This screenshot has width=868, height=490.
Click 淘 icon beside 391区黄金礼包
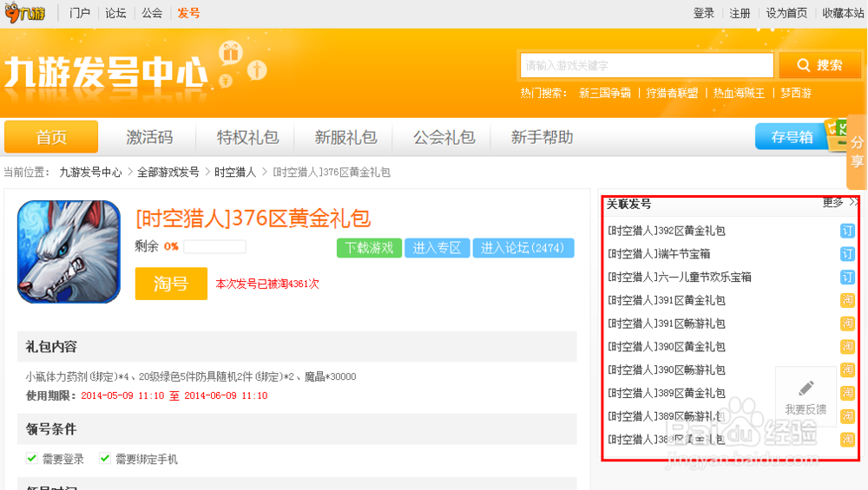pyautogui.click(x=847, y=300)
